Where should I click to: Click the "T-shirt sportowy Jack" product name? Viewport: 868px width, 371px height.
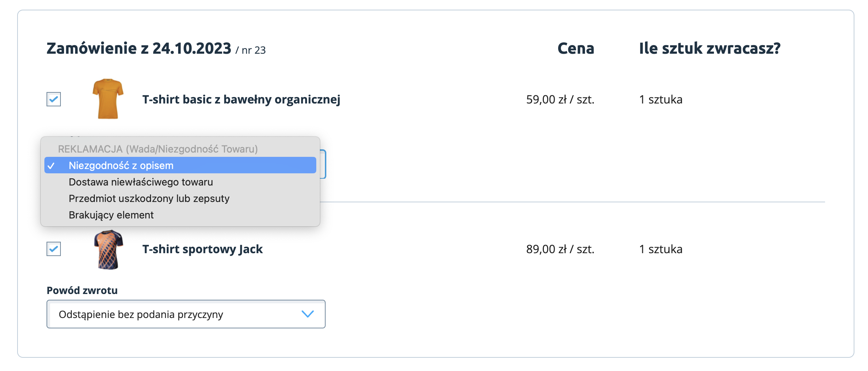[x=203, y=249]
